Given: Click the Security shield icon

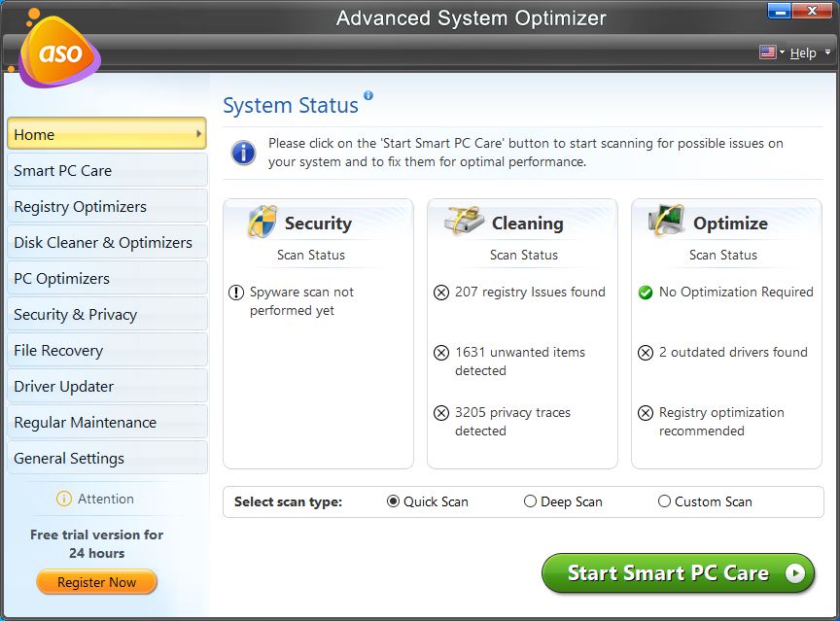Looking at the screenshot, I should tap(262, 222).
